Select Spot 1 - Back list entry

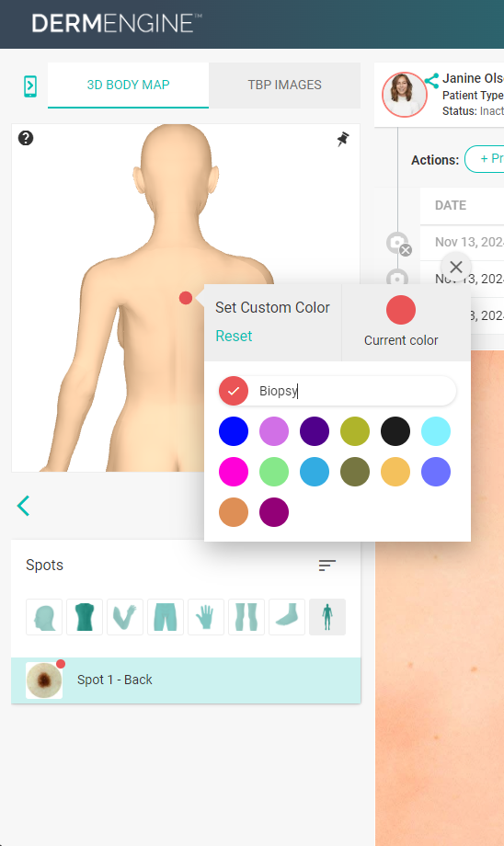[186, 680]
